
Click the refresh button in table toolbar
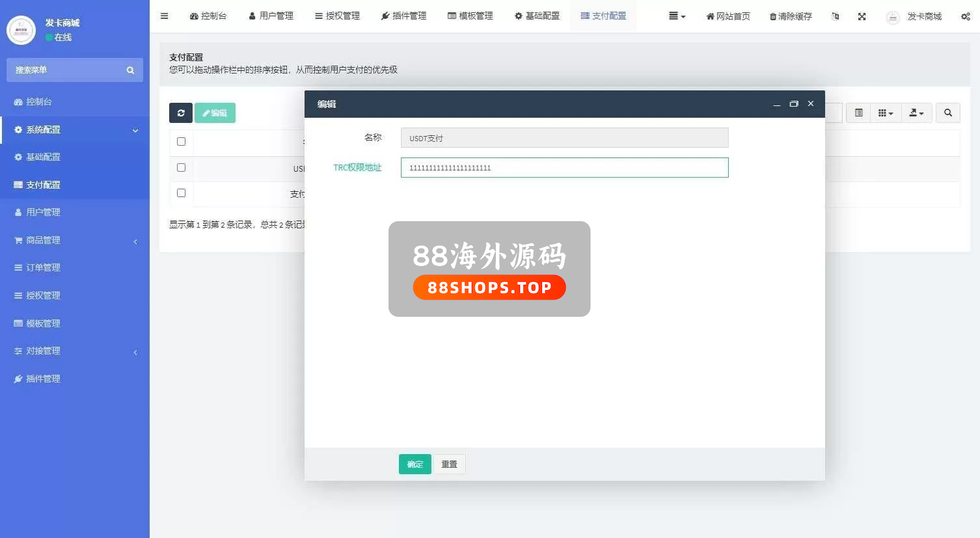(x=181, y=113)
